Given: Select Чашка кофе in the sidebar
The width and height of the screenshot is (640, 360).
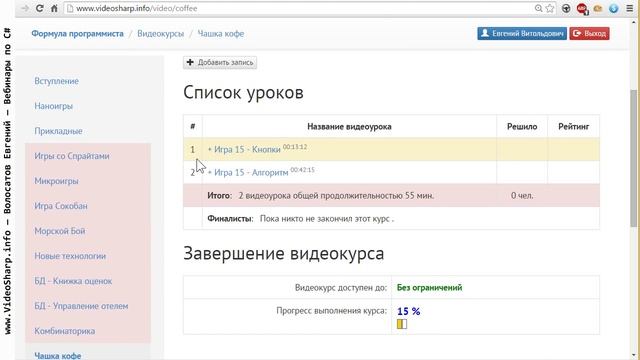Looking at the screenshot, I should click(x=58, y=356).
